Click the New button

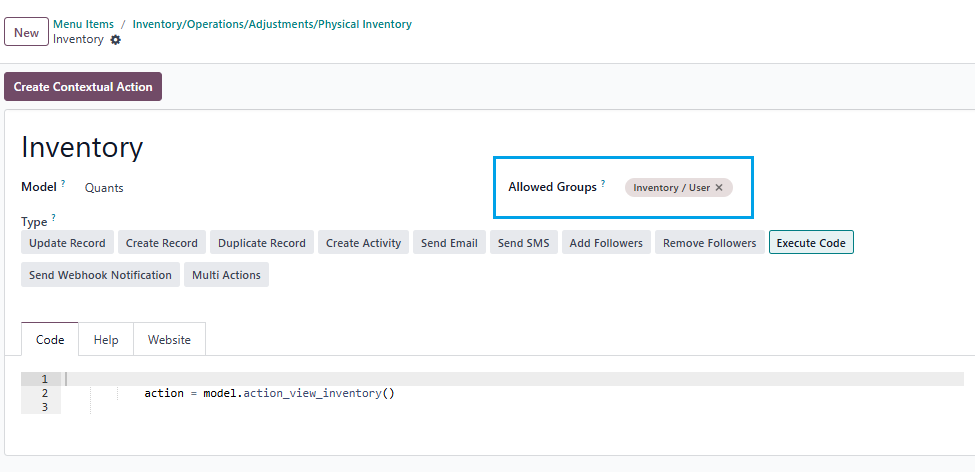26,32
